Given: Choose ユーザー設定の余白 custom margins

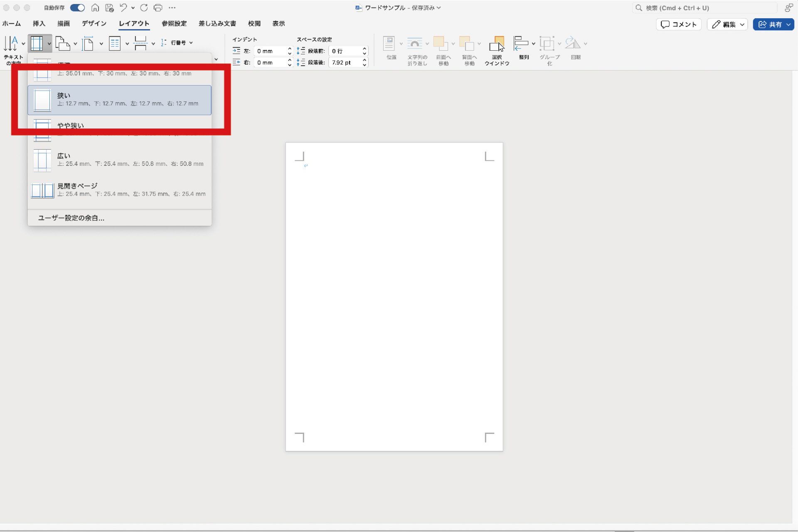Looking at the screenshot, I should (71, 218).
